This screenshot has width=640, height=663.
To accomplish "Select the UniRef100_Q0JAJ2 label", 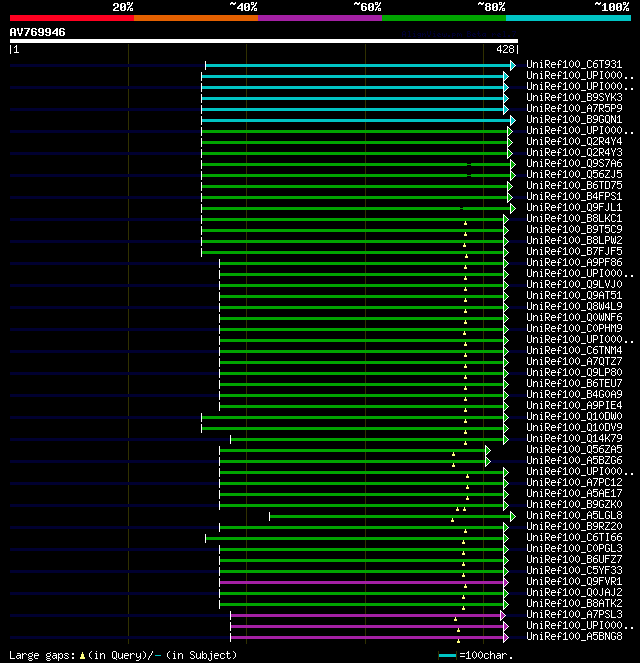I will coord(574,592).
